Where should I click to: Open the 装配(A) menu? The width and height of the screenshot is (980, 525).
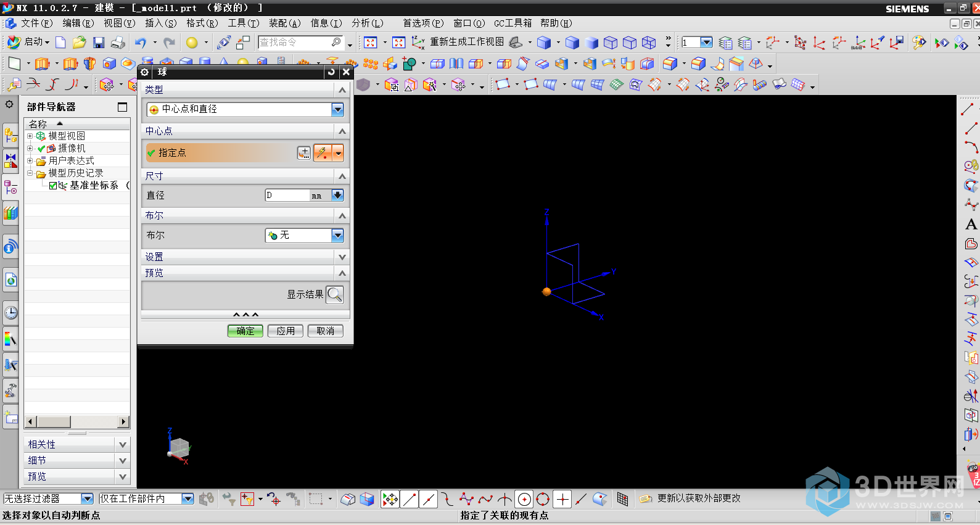click(x=284, y=23)
